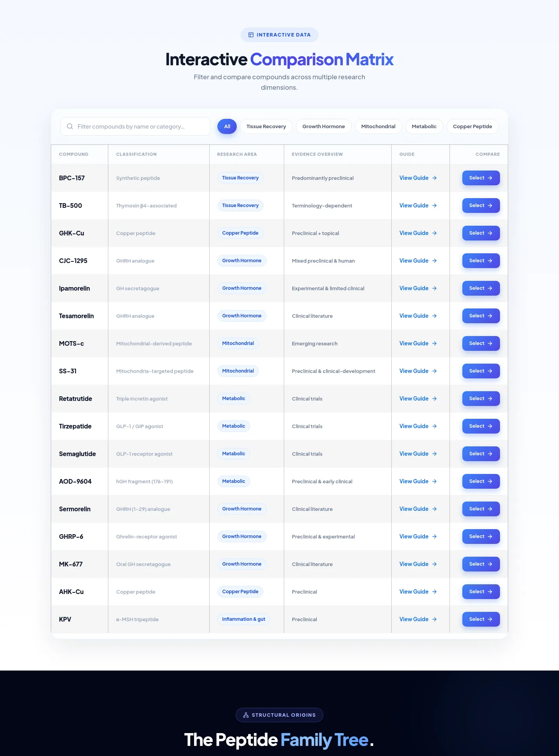Filter by Tissue Recovery category
Screen dimensions: 559x756
tap(266, 126)
